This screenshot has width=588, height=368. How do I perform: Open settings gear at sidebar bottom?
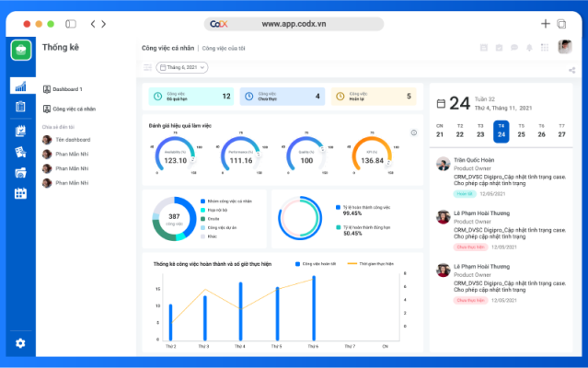click(x=20, y=343)
